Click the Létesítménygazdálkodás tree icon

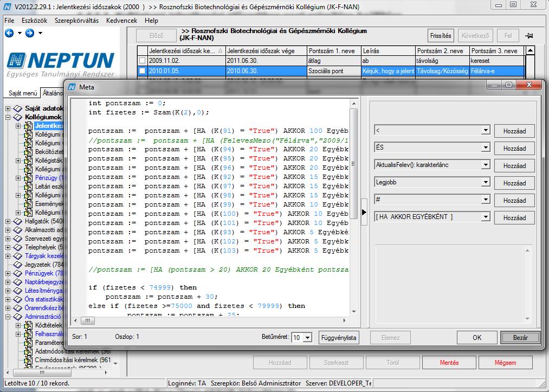18,291
